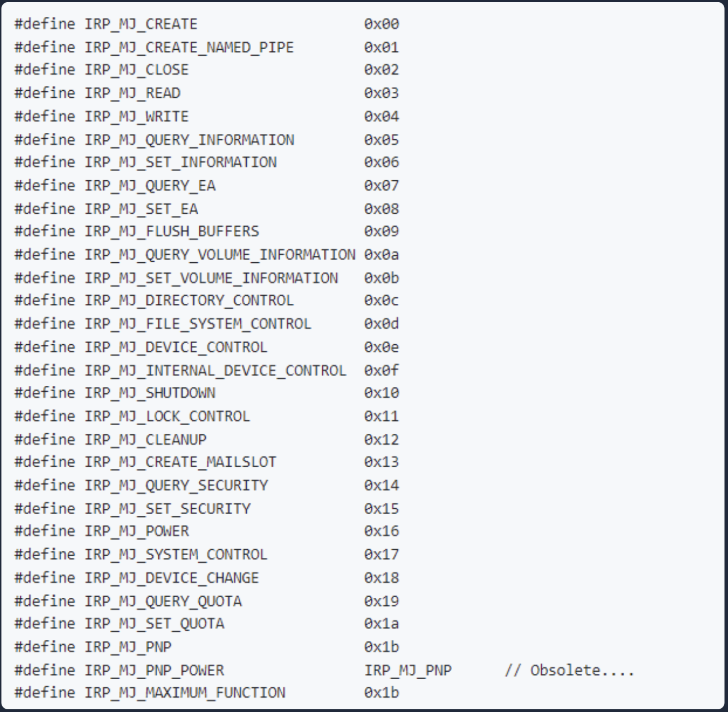This screenshot has width=728, height=712.
Task: Click the value 0x06 for SET_INFORMATION
Action: pyautogui.click(x=381, y=162)
